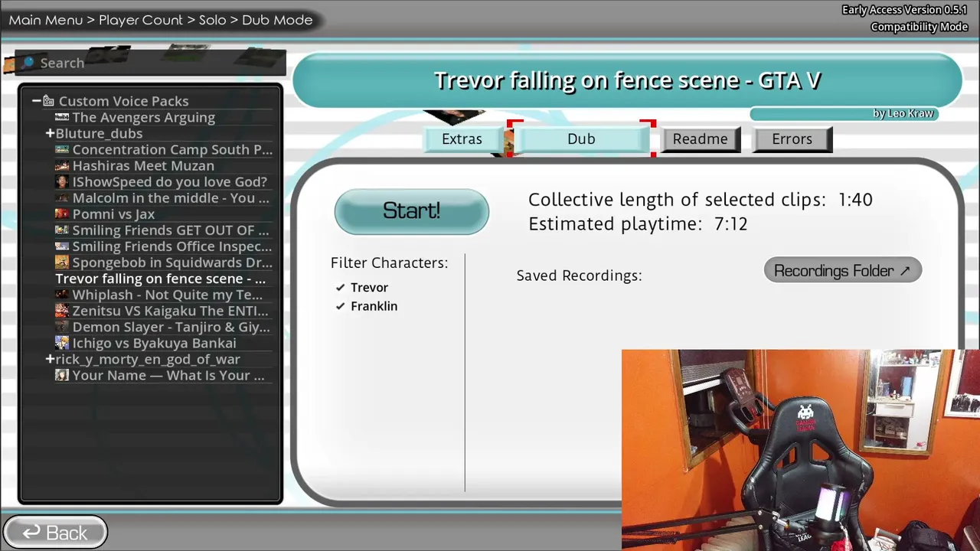Expand the rick_y_morty_en_god_of_war folder

[x=50, y=359]
